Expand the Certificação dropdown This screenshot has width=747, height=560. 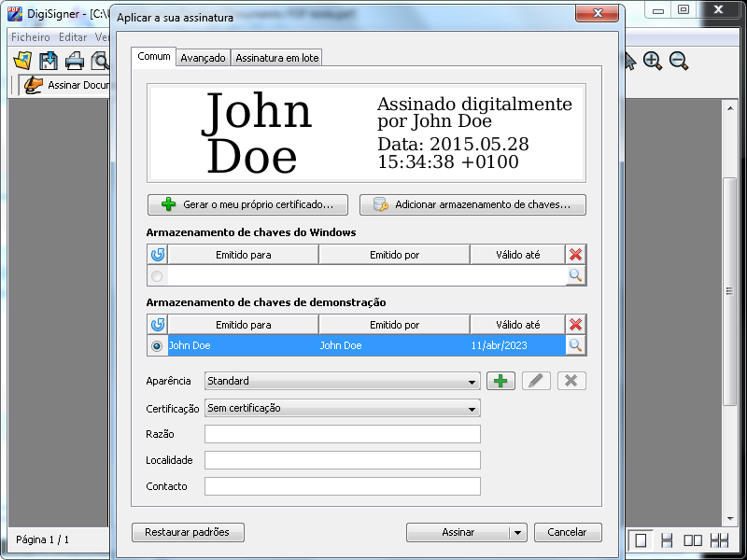[x=342, y=408]
